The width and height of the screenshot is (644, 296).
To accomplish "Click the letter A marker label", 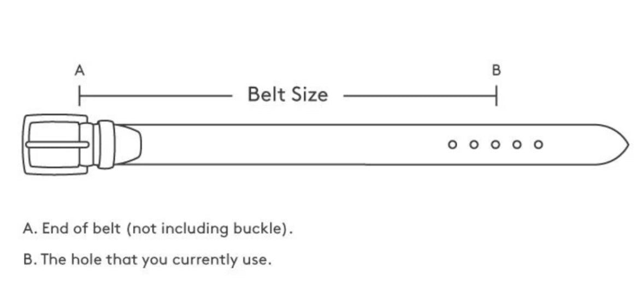I will (80, 70).
